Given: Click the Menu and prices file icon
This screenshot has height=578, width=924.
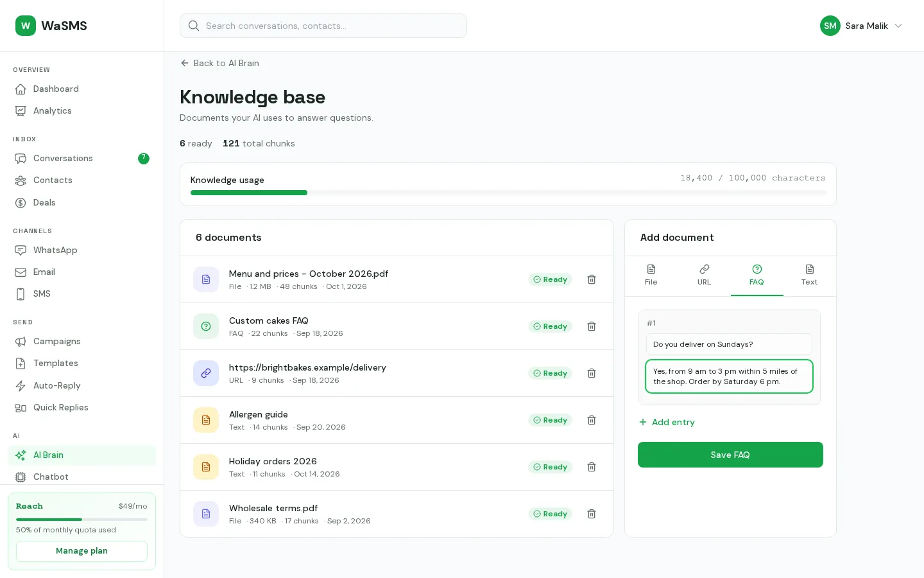Looking at the screenshot, I should pyautogui.click(x=206, y=279).
